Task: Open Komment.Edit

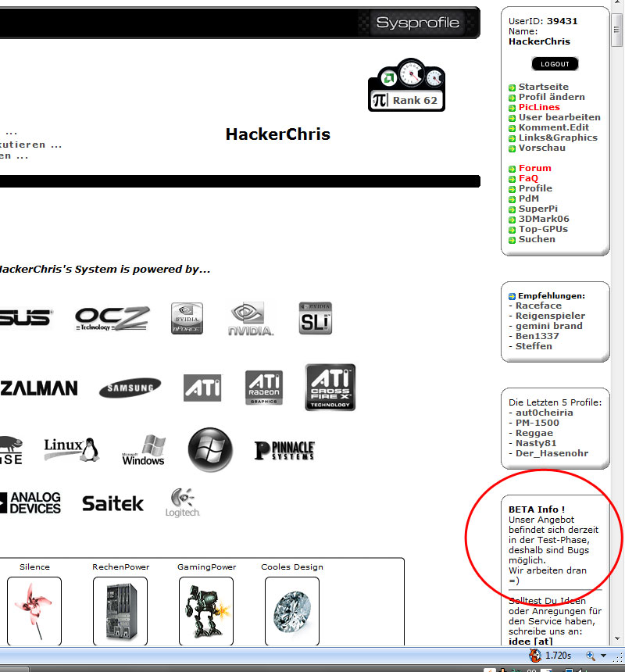Action: 554,127
